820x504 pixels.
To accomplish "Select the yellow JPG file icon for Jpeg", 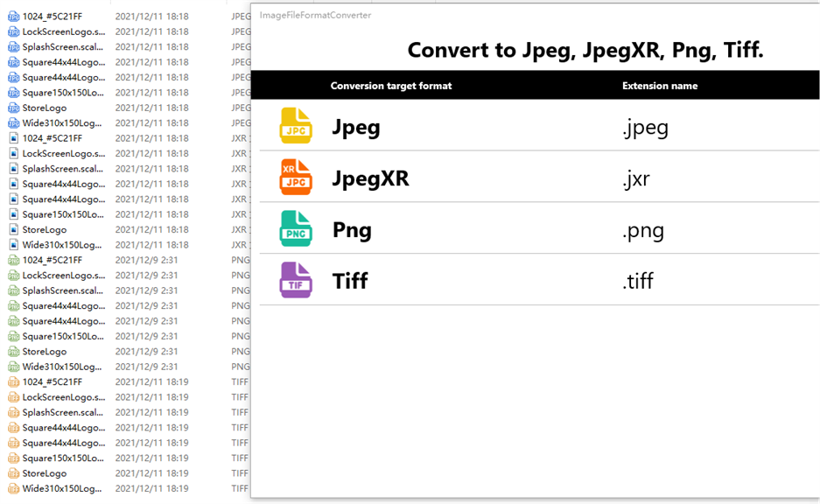I will point(296,125).
